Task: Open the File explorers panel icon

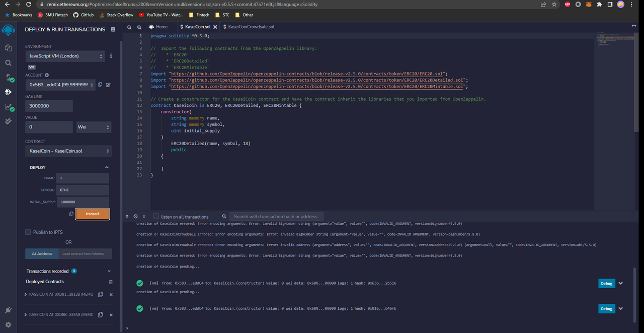Action: pyautogui.click(x=8, y=48)
